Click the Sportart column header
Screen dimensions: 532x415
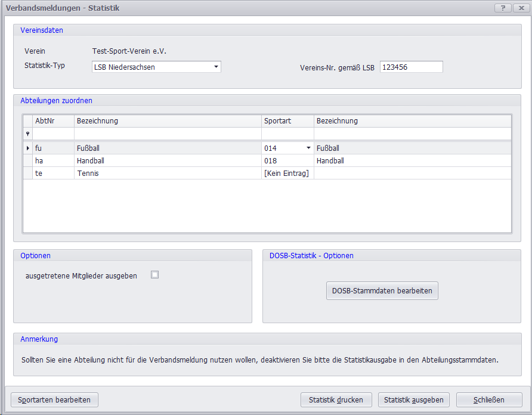tap(287, 121)
